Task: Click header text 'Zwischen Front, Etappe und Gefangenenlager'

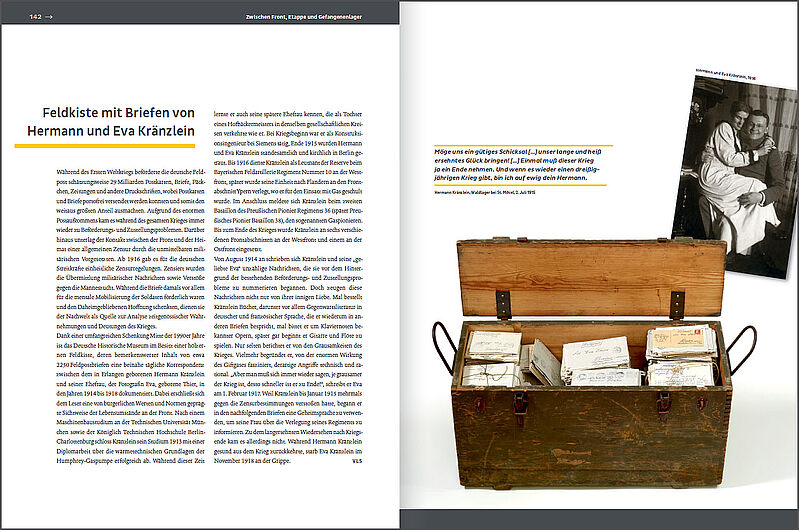Action: 304,17
